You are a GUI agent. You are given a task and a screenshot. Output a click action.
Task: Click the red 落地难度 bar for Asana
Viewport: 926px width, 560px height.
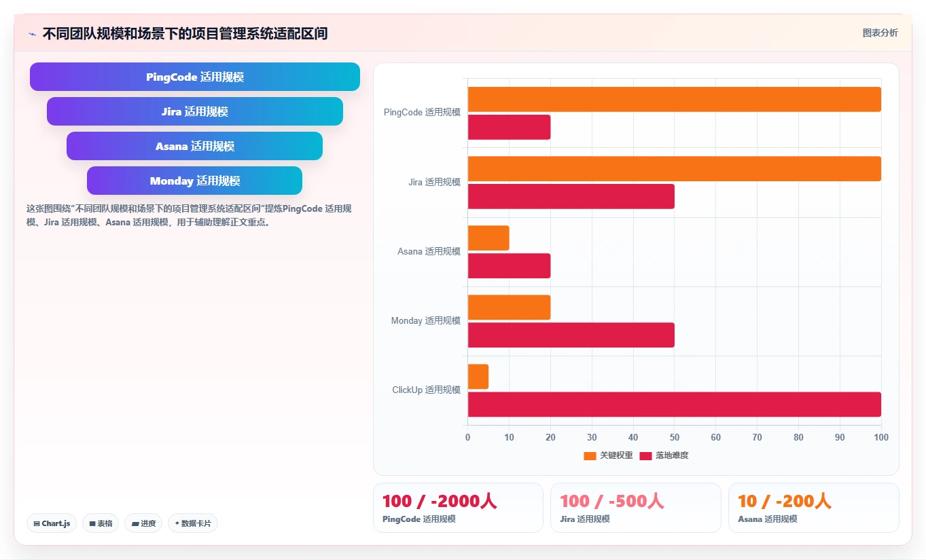click(x=509, y=265)
